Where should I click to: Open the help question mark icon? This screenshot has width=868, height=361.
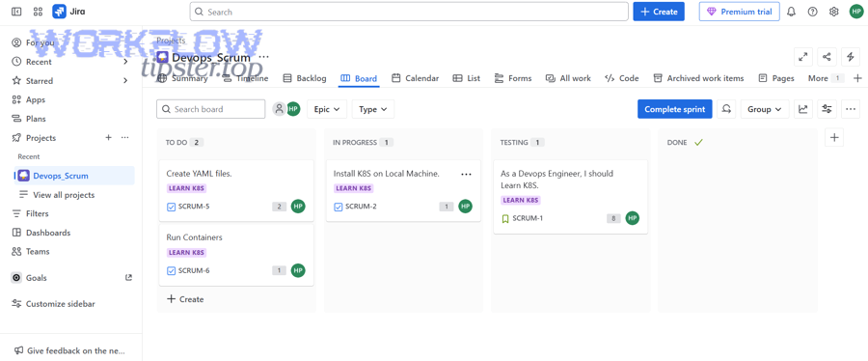pos(813,12)
